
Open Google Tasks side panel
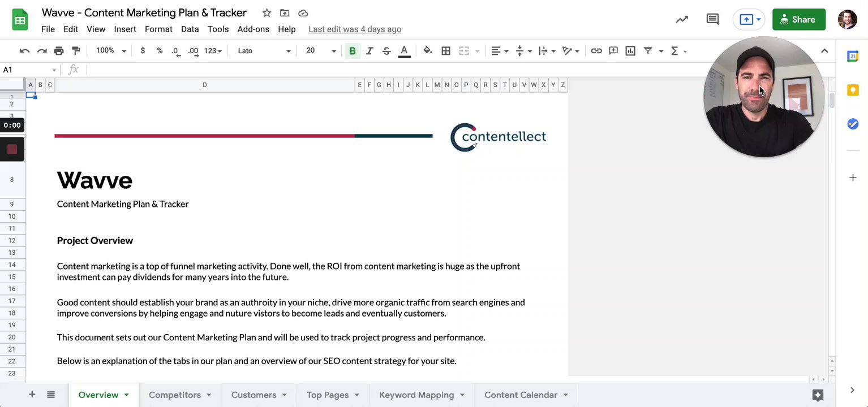tap(853, 124)
